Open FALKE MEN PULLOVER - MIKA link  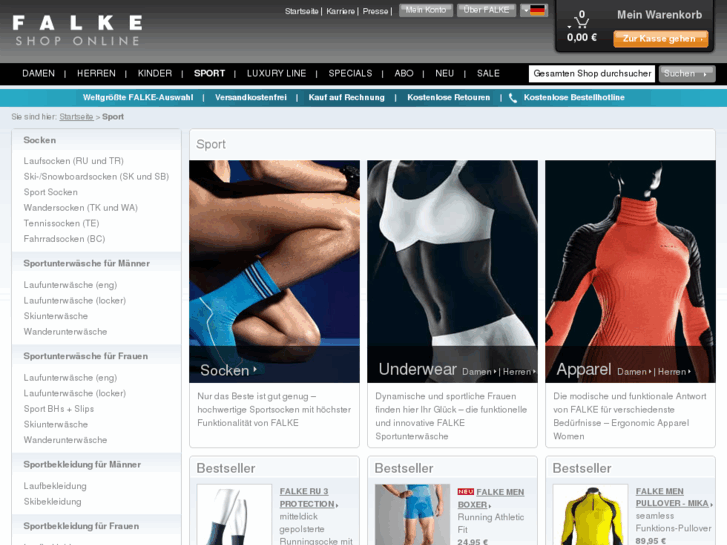click(672, 497)
